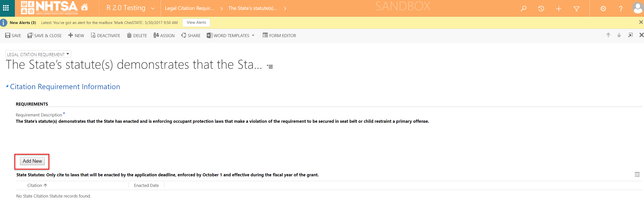Click Deactivate in the command bar
This screenshot has width=644, height=219.
[106, 36]
